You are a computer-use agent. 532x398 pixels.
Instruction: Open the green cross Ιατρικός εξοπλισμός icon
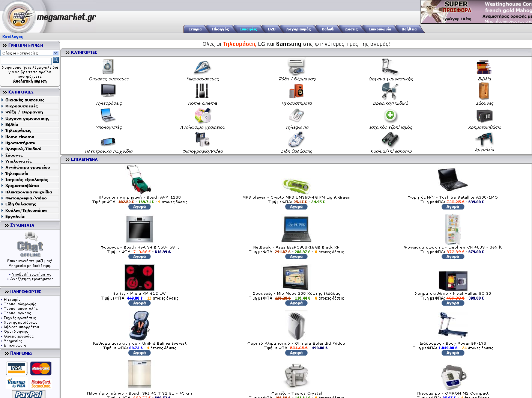coord(390,115)
